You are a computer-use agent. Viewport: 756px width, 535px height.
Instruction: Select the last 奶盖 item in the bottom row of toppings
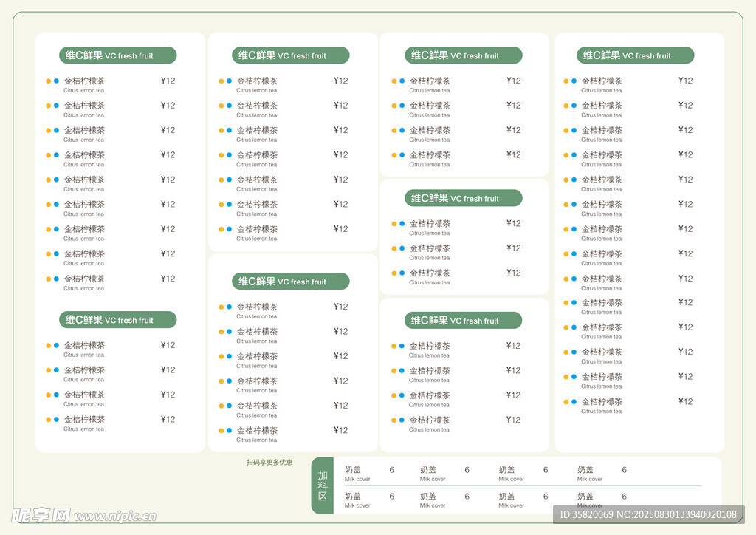[585, 497]
